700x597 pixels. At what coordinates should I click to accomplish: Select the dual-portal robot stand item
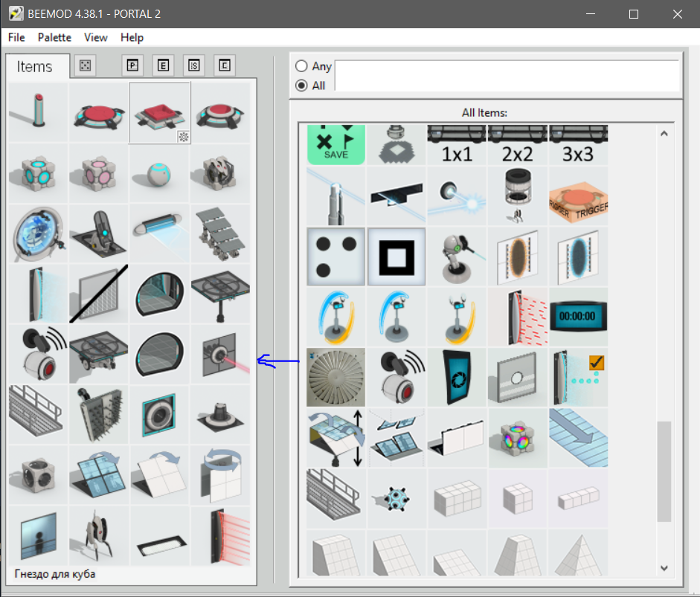[x=335, y=317]
